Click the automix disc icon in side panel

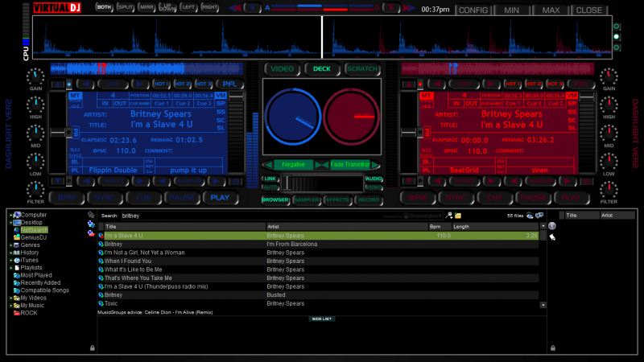[552, 226]
